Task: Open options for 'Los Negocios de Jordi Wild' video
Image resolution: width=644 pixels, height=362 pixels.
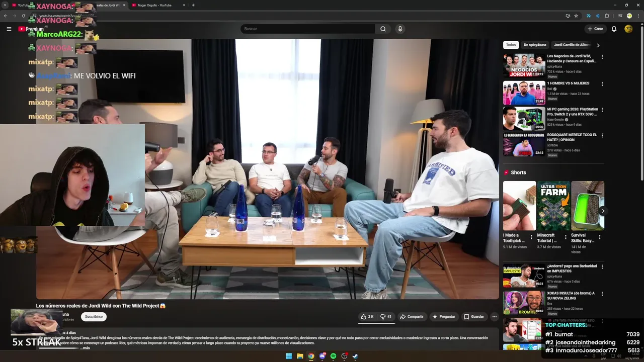Action: point(602,57)
